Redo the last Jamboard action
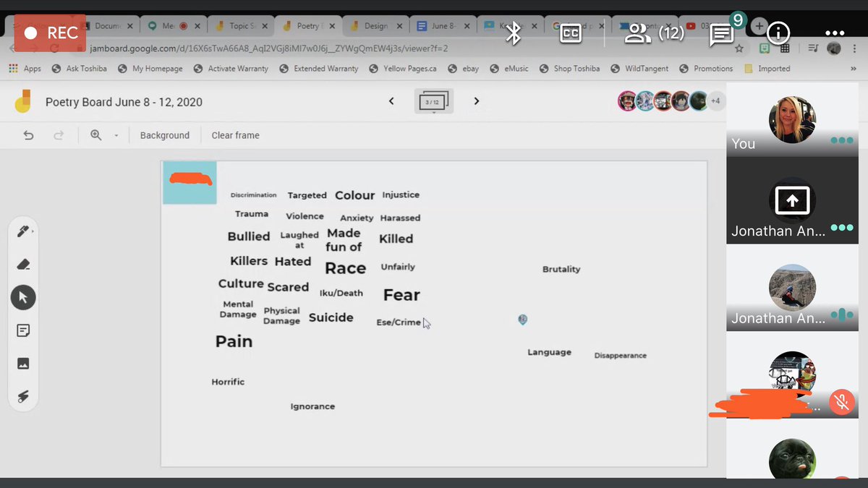868x488 pixels. (59, 135)
